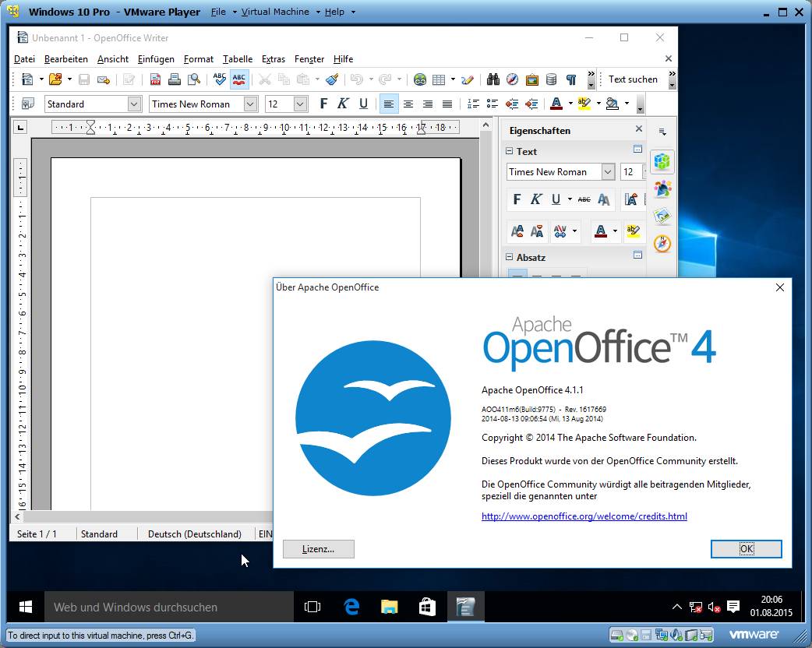The width and height of the screenshot is (812, 648).
Task: Click the Export as PDF toolbar icon
Action: click(x=155, y=79)
